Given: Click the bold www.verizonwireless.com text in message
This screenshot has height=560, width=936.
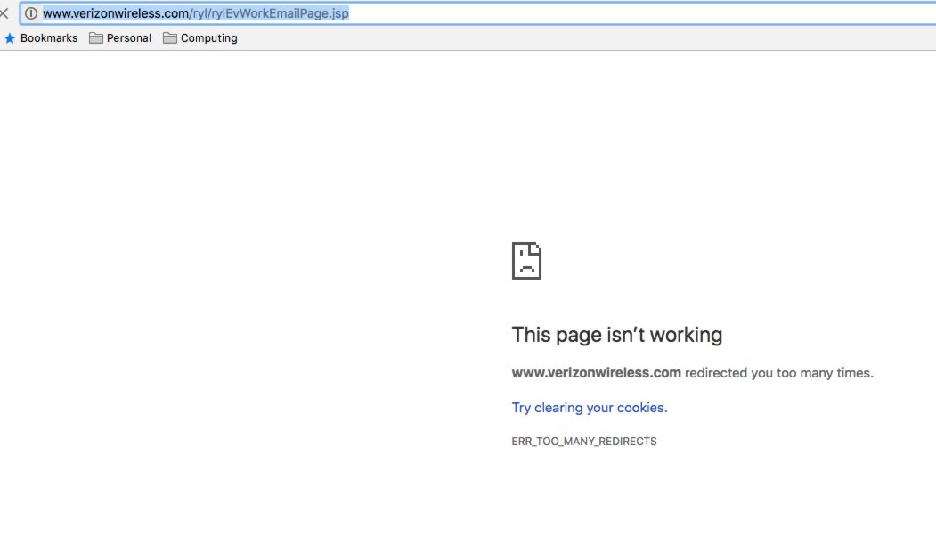Looking at the screenshot, I should click(x=597, y=373).
